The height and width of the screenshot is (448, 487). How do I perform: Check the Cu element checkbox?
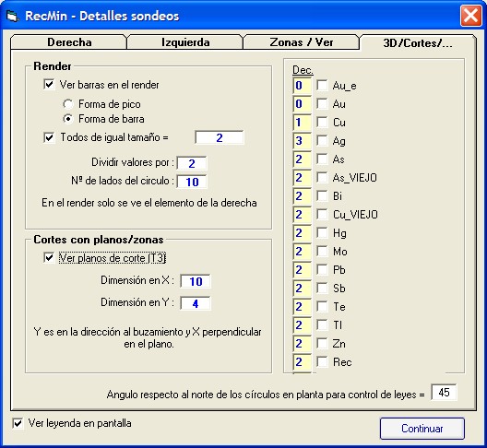pos(322,122)
